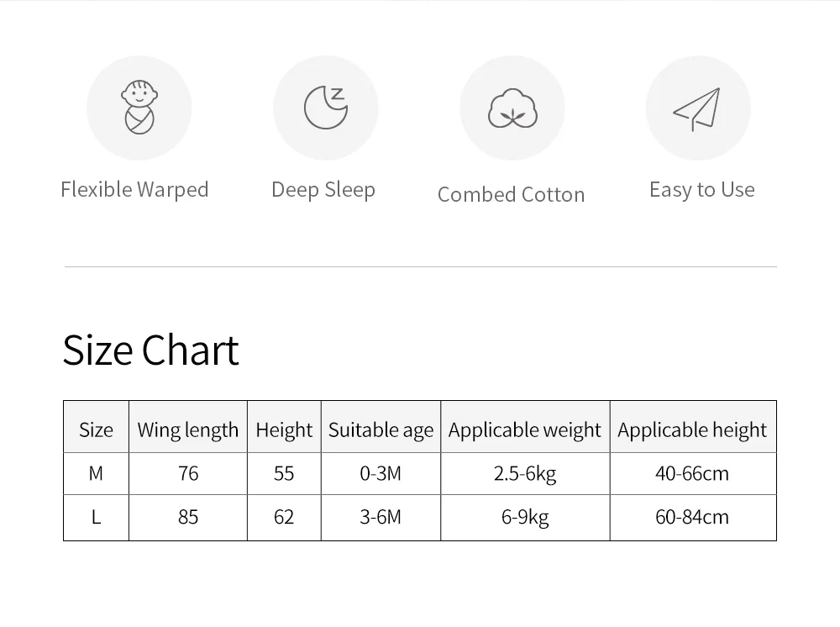Click the cotton boll icon
This screenshot has height=627, width=840.
(x=512, y=108)
